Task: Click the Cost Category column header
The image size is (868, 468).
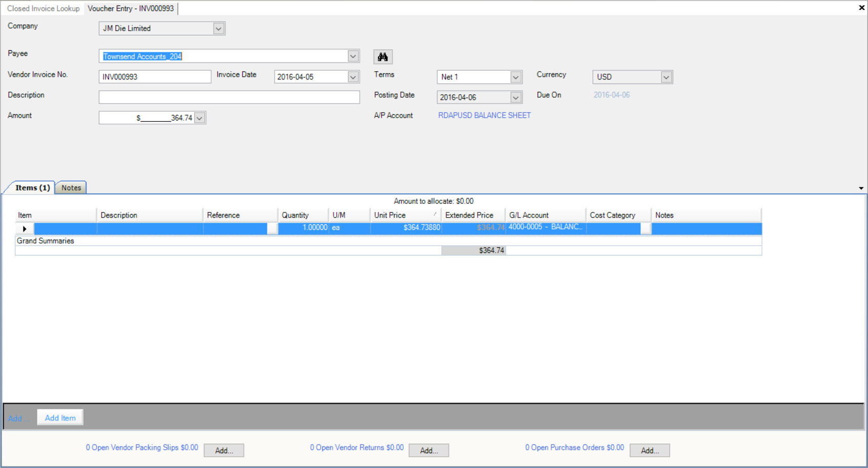Action: point(618,215)
